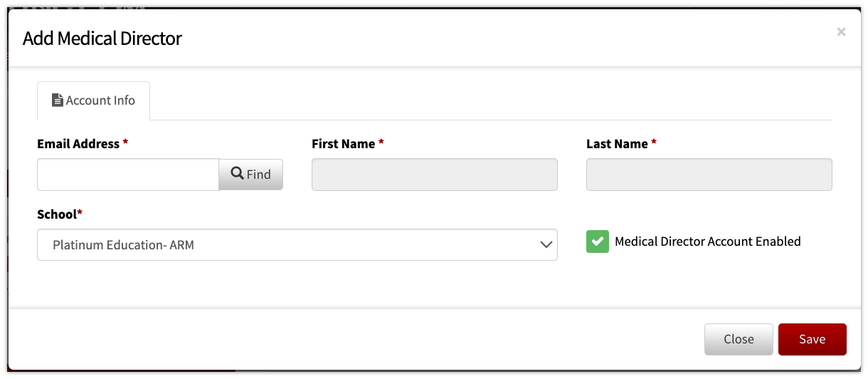The width and height of the screenshot is (868, 379).
Task: Click the document icon on Account Info tab
Action: 58,100
